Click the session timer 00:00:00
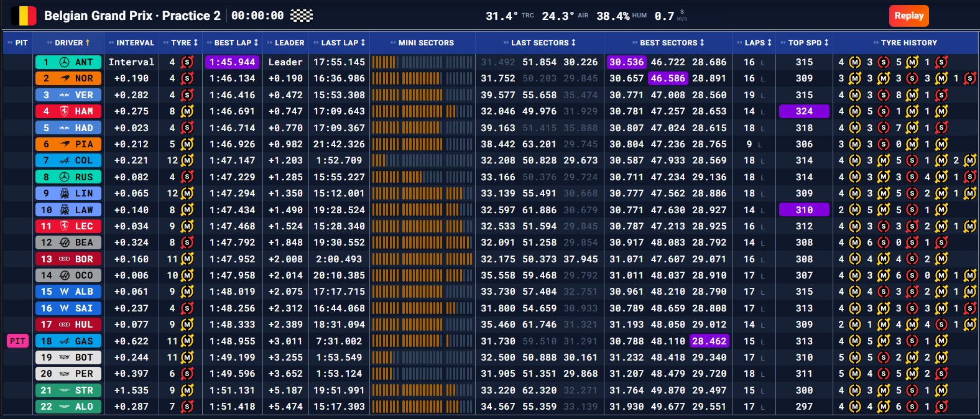The image size is (980, 419). point(257,16)
